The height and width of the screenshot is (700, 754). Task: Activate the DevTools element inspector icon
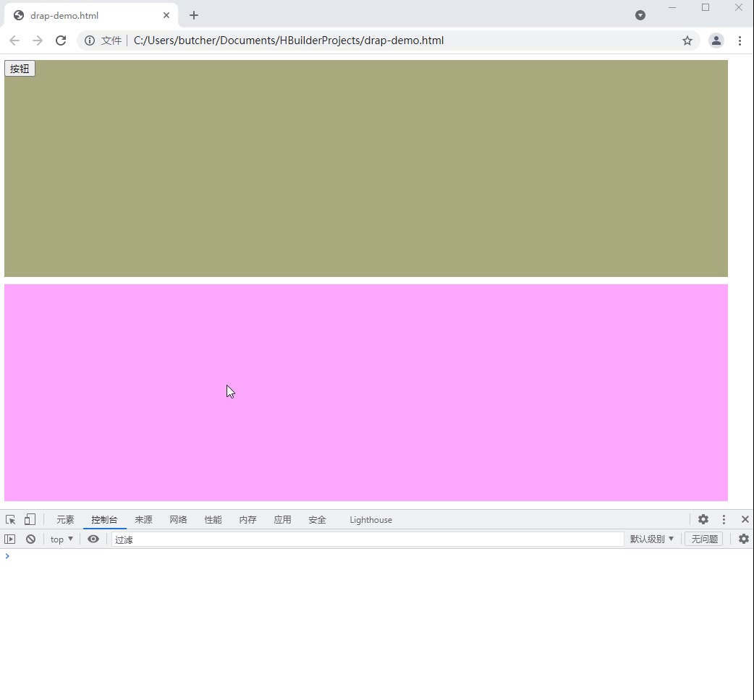pyautogui.click(x=11, y=519)
